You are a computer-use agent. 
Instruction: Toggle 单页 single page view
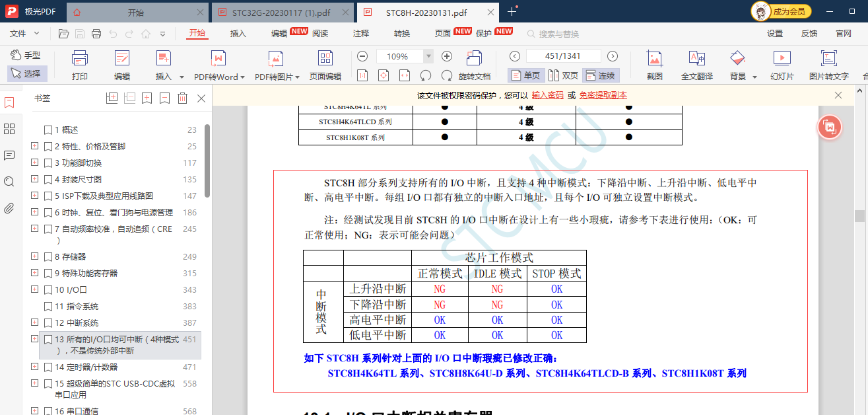526,76
